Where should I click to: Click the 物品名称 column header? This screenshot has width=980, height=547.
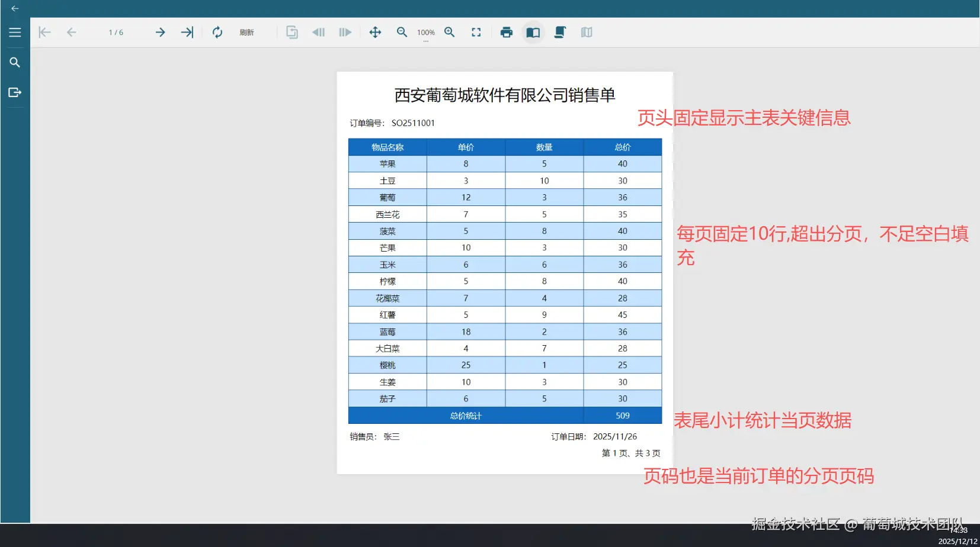click(387, 147)
